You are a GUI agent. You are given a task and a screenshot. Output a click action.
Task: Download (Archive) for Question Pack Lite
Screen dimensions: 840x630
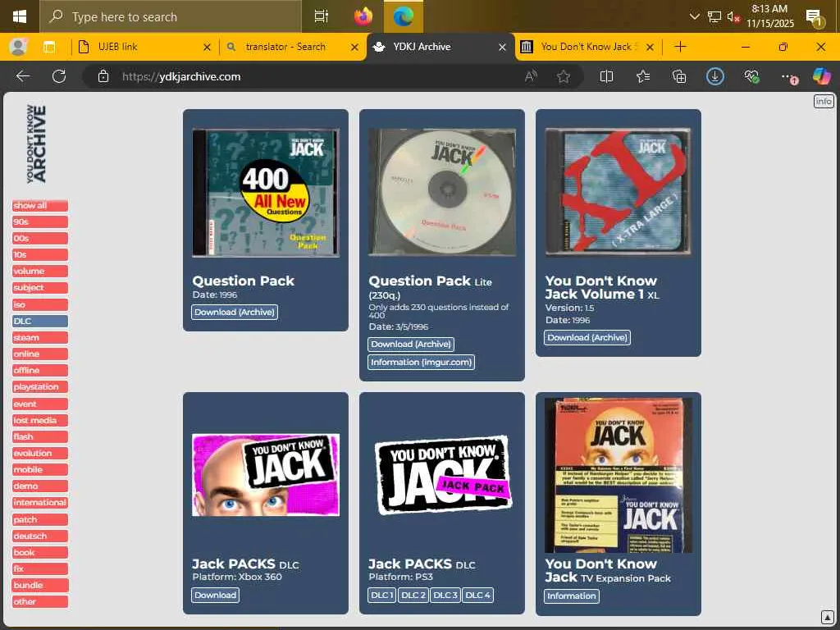[x=411, y=345]
